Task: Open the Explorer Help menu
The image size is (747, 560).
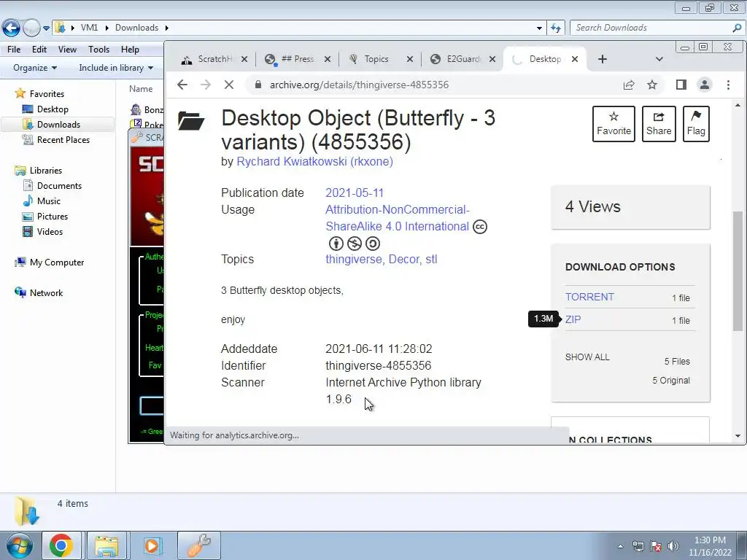Action: [130, 50]
